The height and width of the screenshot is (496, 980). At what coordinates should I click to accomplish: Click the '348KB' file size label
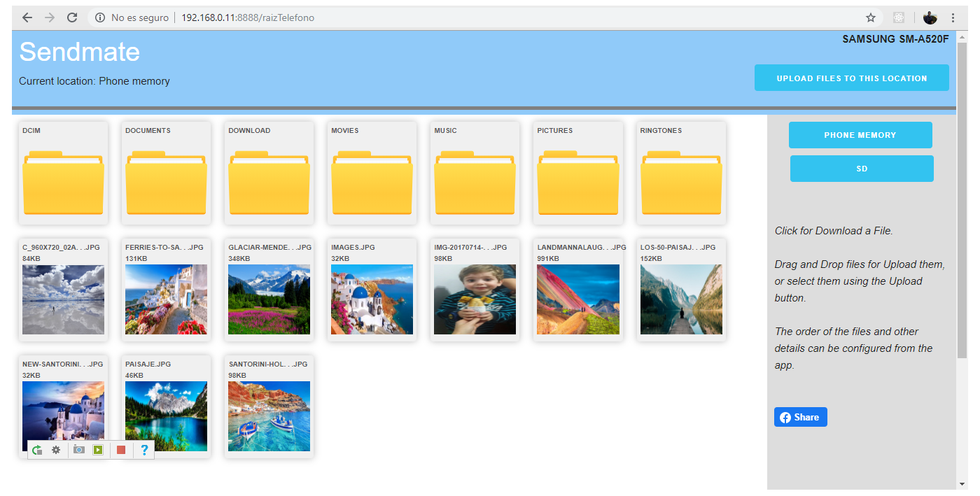(239, 259)
